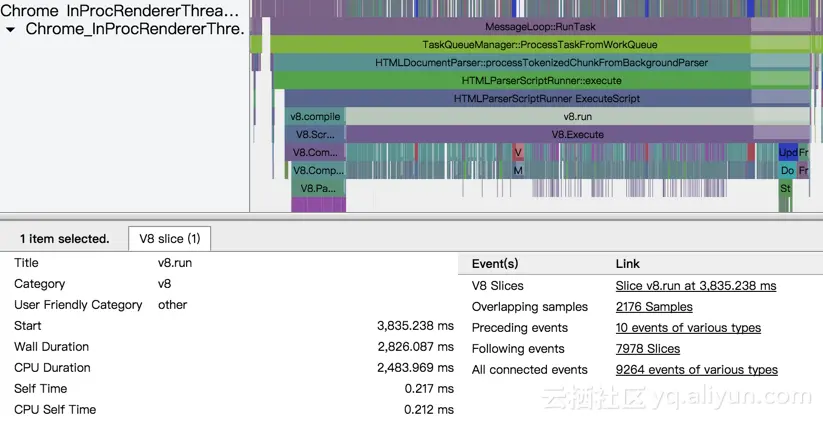Click the Self Time value 0.217 ms
The height and width of the screenshot is (421, 823).
pos(429,388)
